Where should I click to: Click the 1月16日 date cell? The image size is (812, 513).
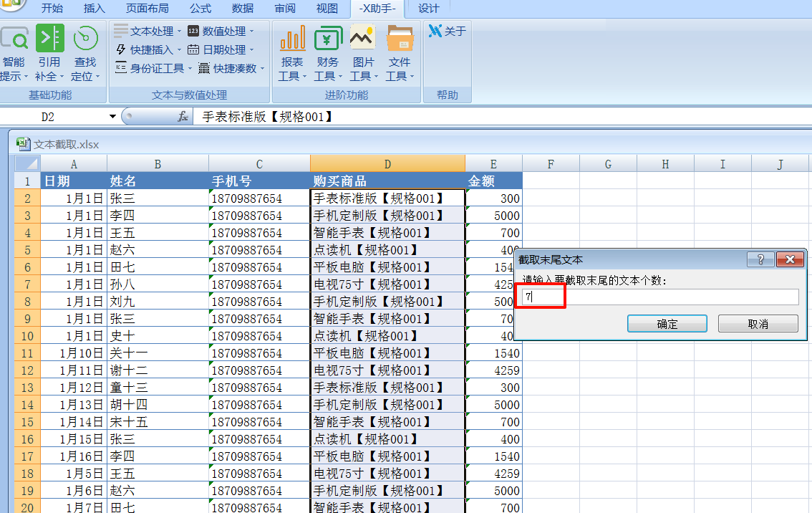tap(74, 456)
